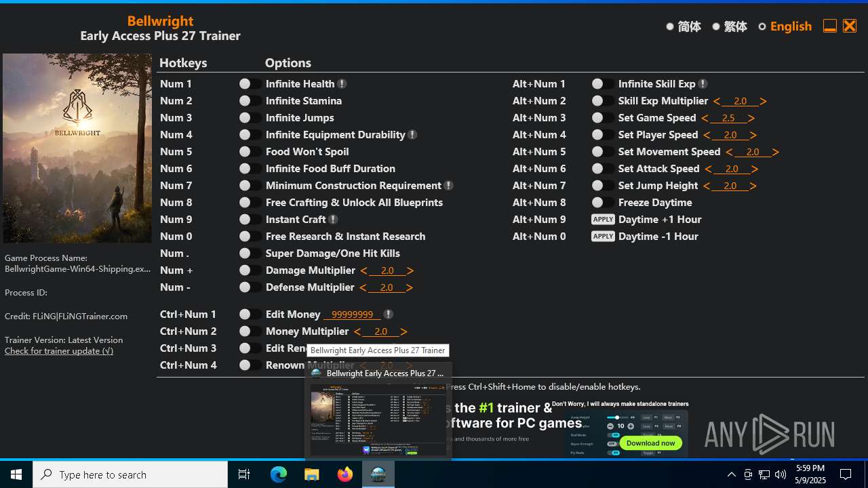The image size is (868, 488).
Task: Toggle Infinite Food Buff Duration
Action: 250,169
